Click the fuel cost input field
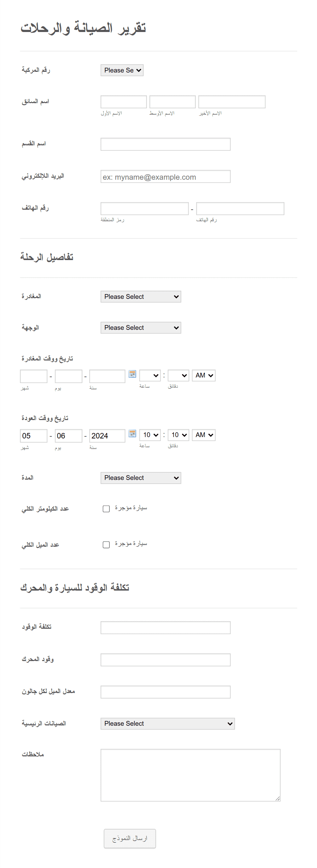 click(x=166, y=627)
